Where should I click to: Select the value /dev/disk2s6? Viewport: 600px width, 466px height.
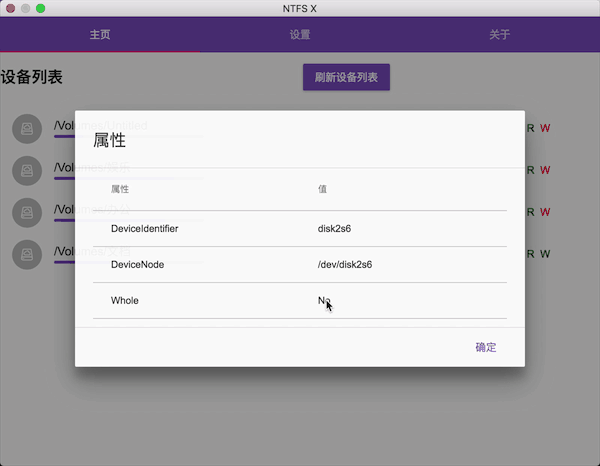(x=345, y=265)
